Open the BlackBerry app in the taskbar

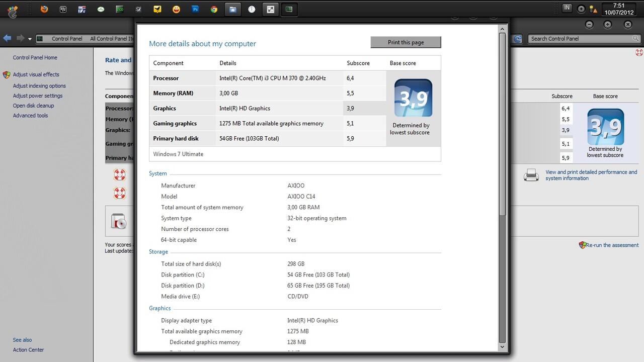[x=63, y=9]
